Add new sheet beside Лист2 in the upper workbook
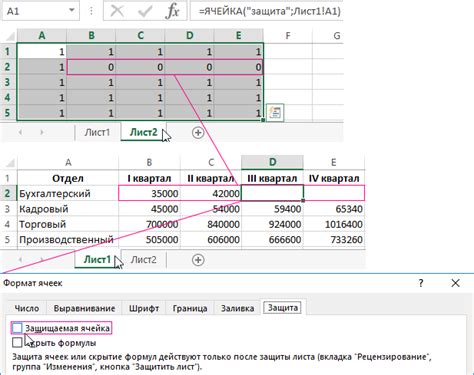Screen dimensions: 474x375 (198, 133)
